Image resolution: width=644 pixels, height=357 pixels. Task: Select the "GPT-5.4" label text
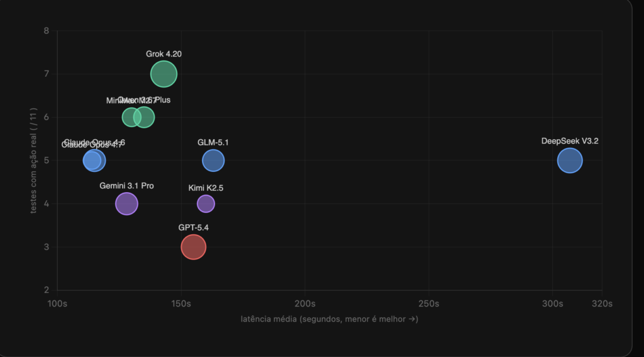193,227
